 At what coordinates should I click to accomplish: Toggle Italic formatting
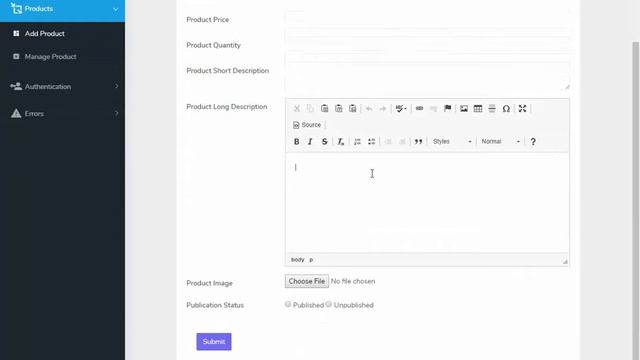(310, 142)
